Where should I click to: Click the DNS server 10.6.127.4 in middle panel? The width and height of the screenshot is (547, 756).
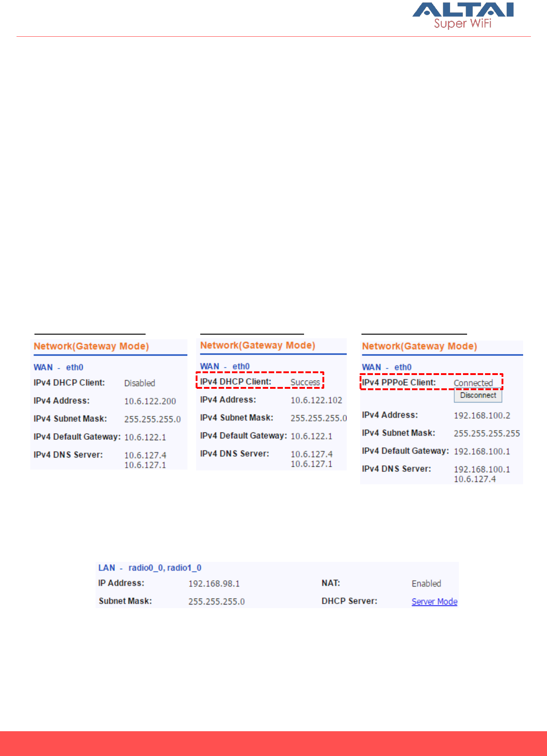pyautogui.click(x=312, y=454)
